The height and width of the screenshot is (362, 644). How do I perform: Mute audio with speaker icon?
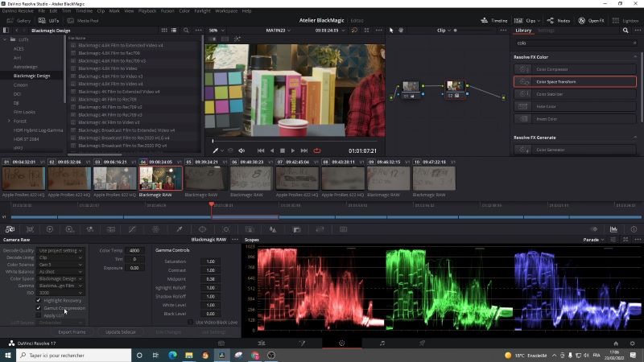pyautogui.click(x=242, y=150)
